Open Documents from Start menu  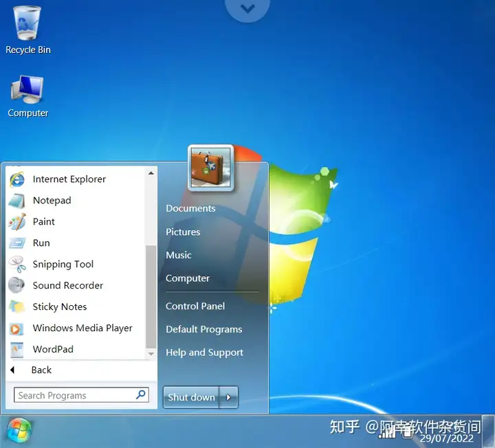[x=190, y=208]
